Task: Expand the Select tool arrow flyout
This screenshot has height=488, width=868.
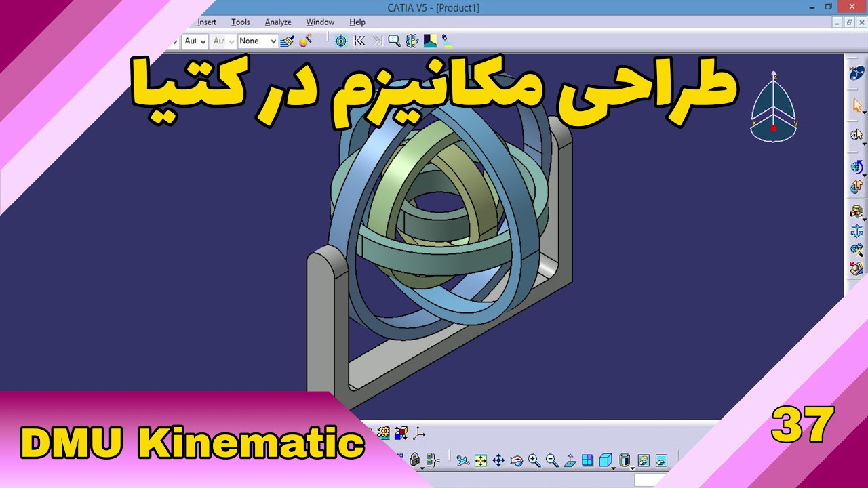Action: click(865, 113)
